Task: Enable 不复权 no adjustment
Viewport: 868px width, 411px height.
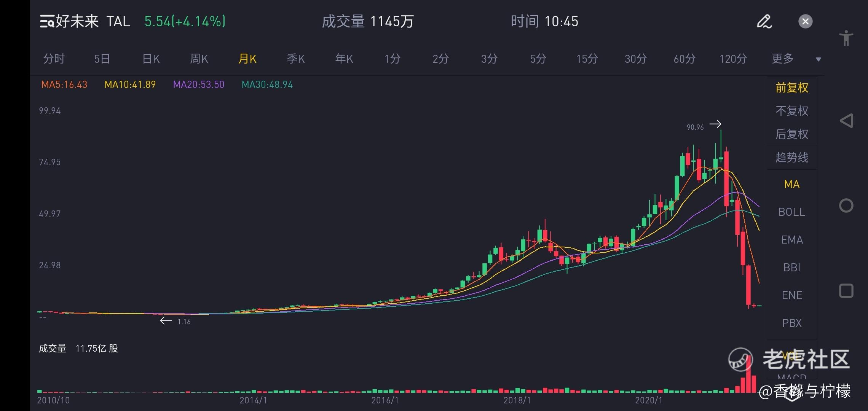Action: click(x=792, y=111)
